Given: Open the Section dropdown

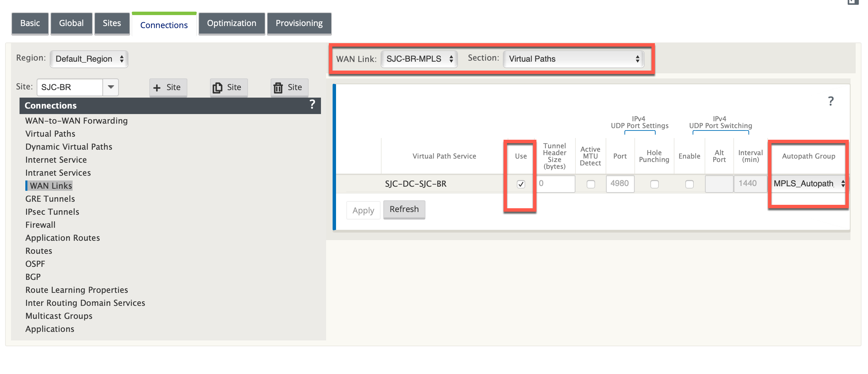Looking at the screenshot, I should pos(573,59).
